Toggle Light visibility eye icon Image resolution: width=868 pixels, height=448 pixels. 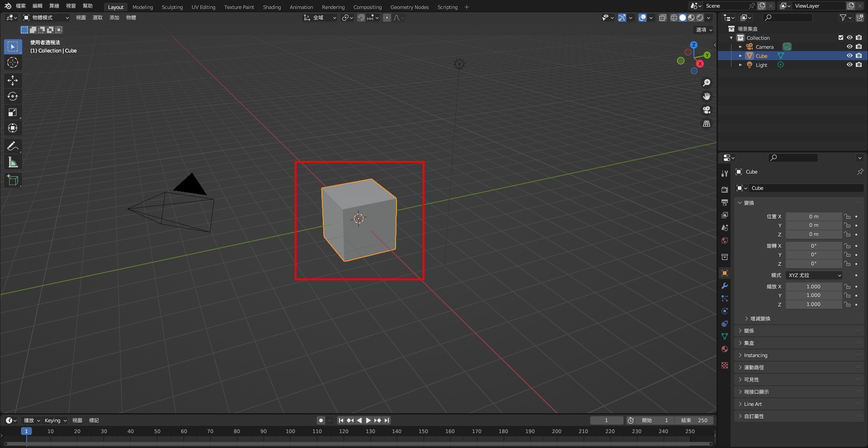[x=849, y=65]
